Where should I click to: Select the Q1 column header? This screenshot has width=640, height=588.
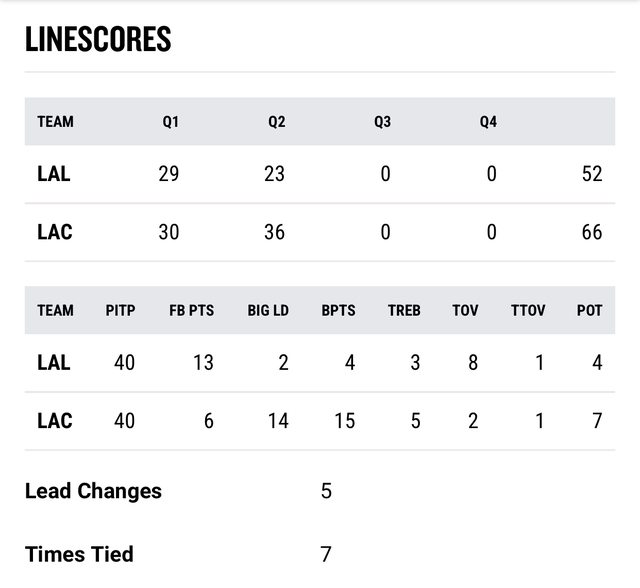click(170, 122)
